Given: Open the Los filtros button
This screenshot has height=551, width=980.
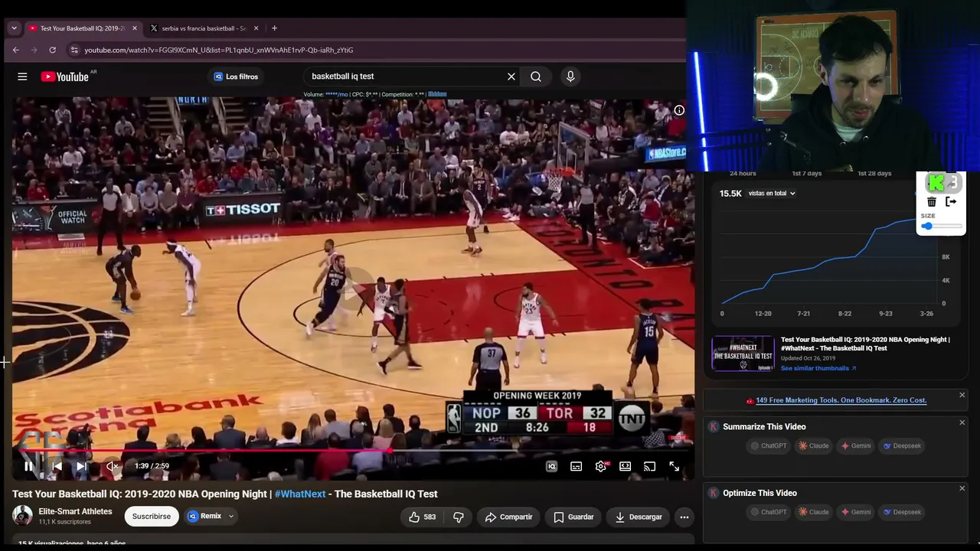Looking at the screenshot, I should 236,77.
